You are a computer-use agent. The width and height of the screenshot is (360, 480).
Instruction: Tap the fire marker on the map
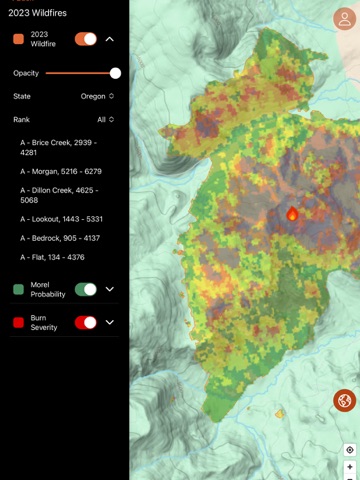pyautogui.click(x=292, y=214)
